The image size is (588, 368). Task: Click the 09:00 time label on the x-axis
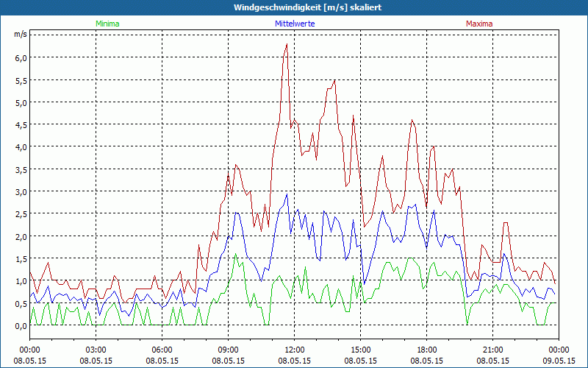coord(229,350)
